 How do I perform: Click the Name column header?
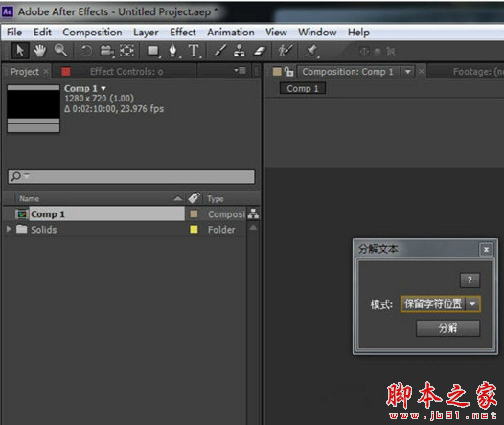(30, 199)
